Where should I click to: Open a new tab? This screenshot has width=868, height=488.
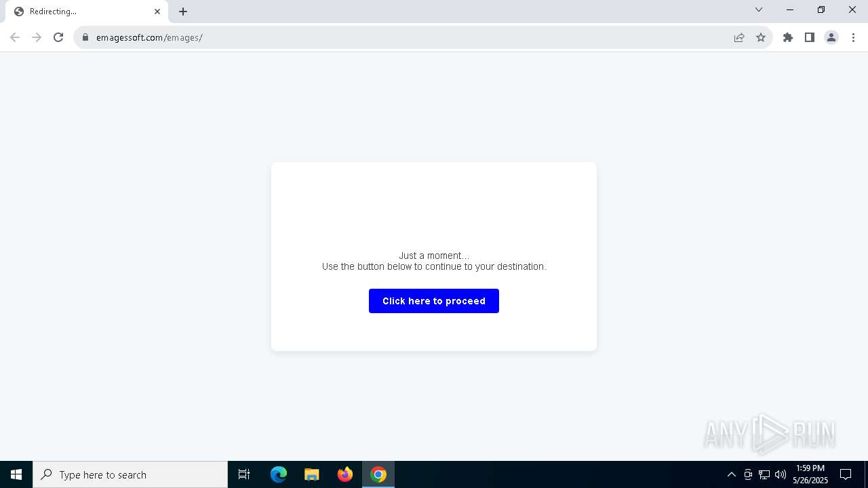point(183,12)
